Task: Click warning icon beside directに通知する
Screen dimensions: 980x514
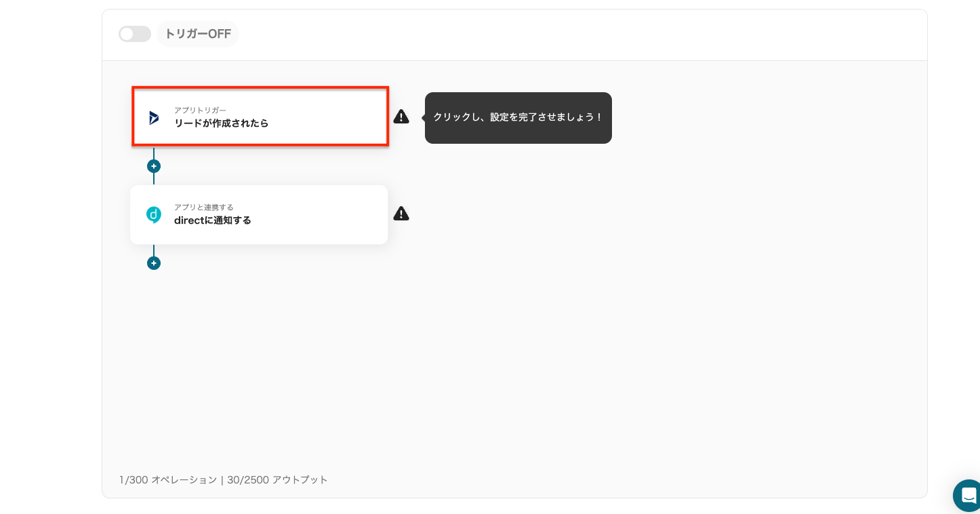Action: click(x=401, y=214)
